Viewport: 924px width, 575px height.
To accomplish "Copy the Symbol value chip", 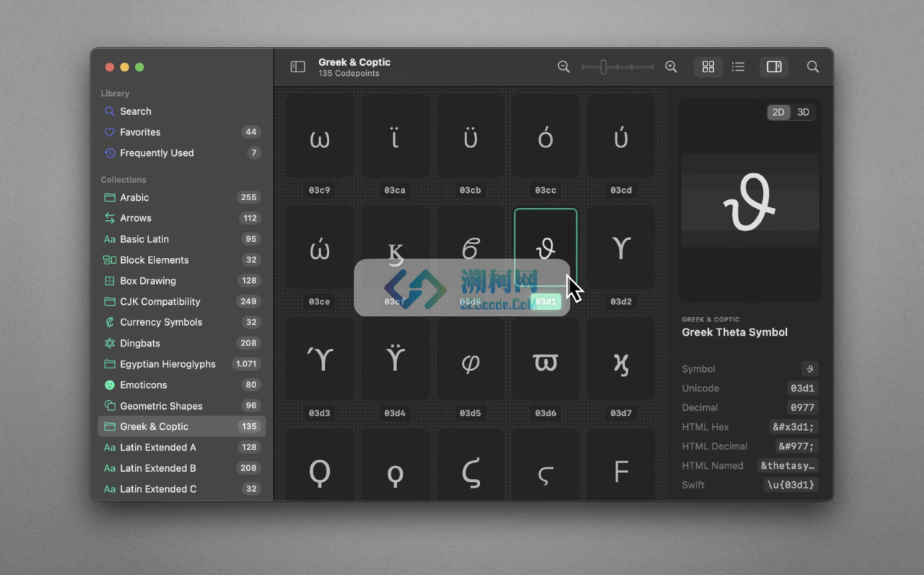I will click(x=809, y=369).
